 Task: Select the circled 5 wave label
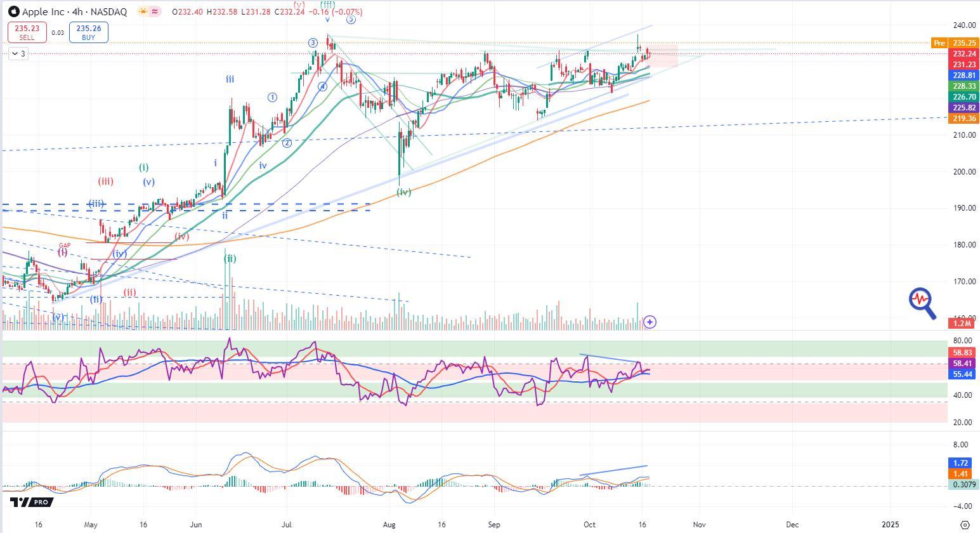(351, 19)
